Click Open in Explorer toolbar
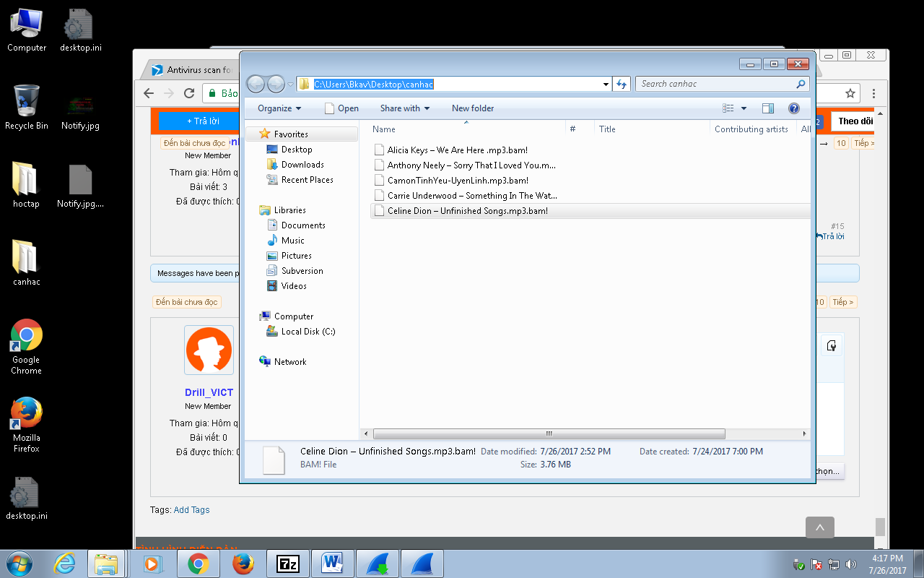 click(x=341, y=108)
